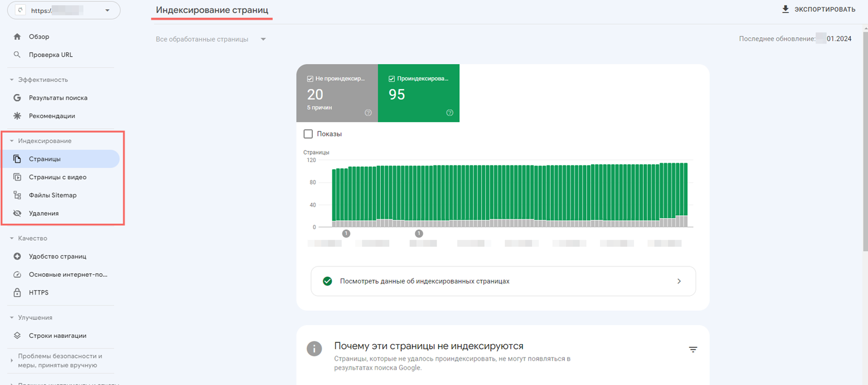Click the HTTPS padlock icon
The width and height of the screenshot is (868, 385).
click(17, 293)
